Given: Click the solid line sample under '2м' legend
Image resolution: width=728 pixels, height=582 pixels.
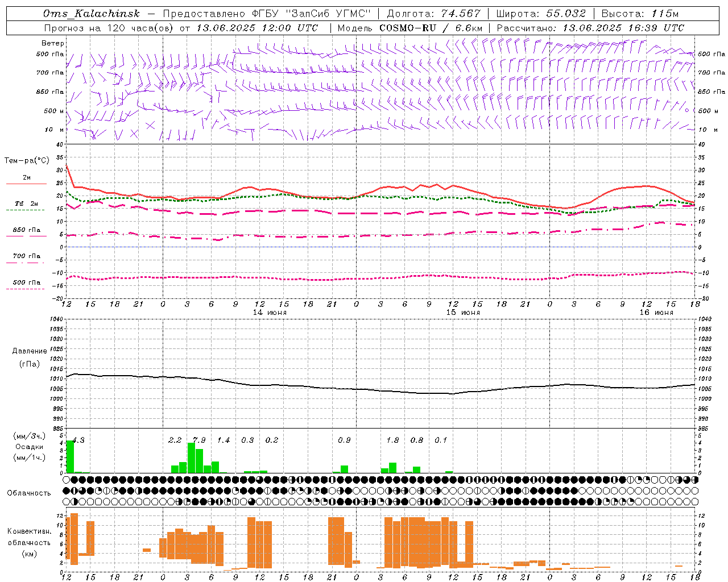Looking at the screenshot, I should (26, 184).
